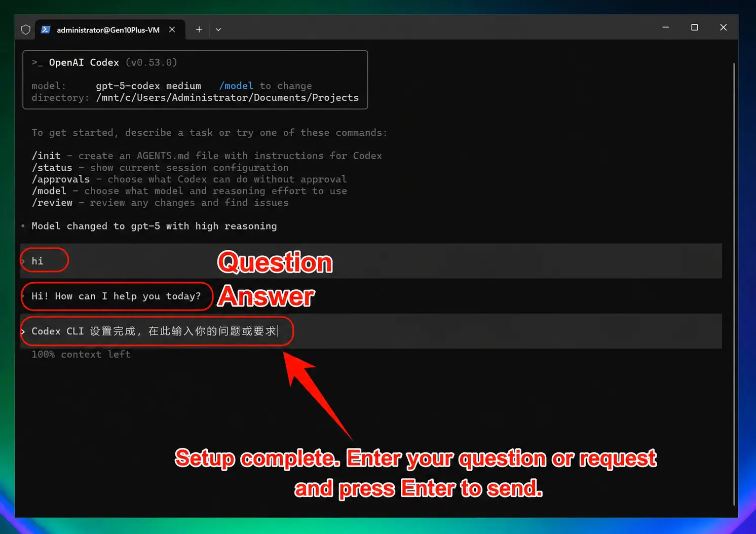This screenshot has height=534, width=756.
Task: Click the terminal vertical scrollbar
Action: coord(734,284)
